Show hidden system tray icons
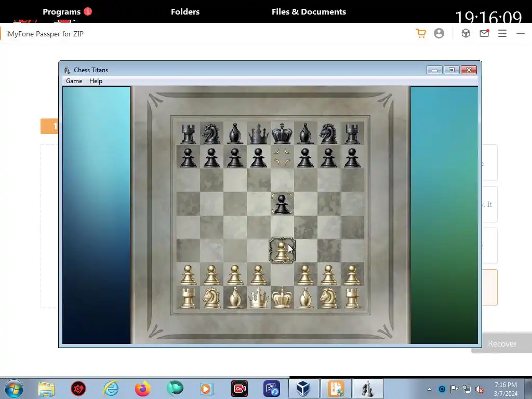 [x=429, y=389]
